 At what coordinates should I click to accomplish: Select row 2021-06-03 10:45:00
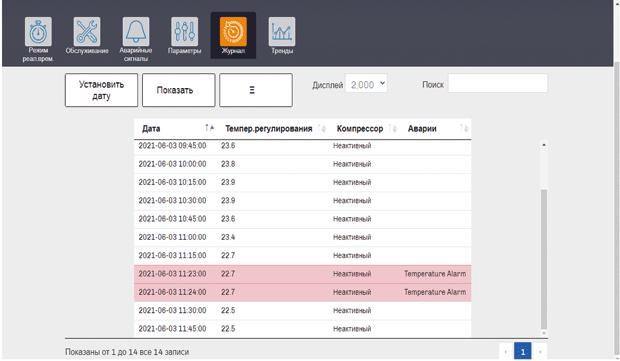click(302, 219)
